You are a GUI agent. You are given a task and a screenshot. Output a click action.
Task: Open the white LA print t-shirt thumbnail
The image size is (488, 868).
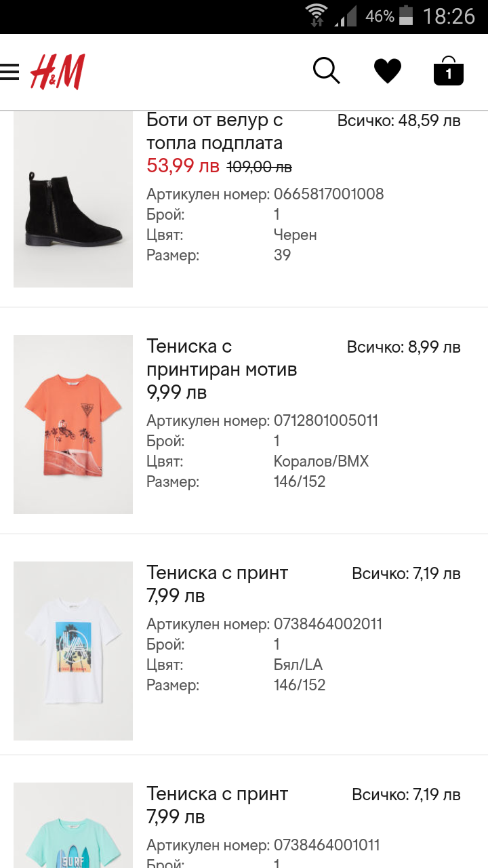[x=73, y=650]
